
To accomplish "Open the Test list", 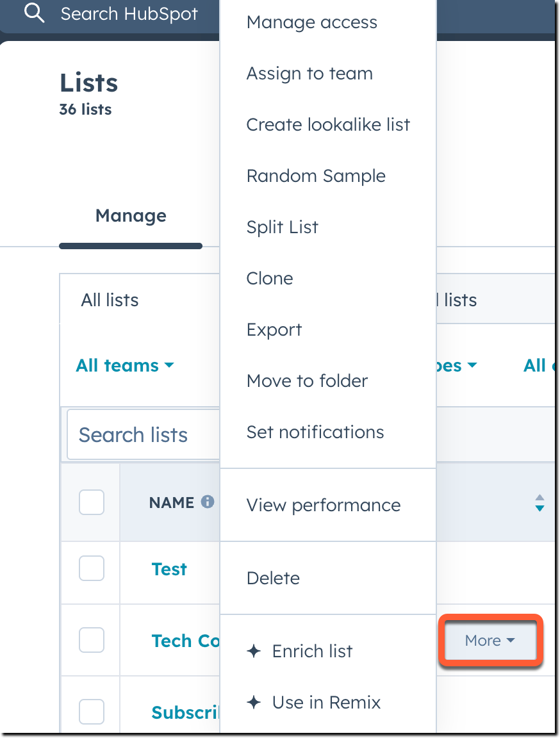I will (169, 568).
